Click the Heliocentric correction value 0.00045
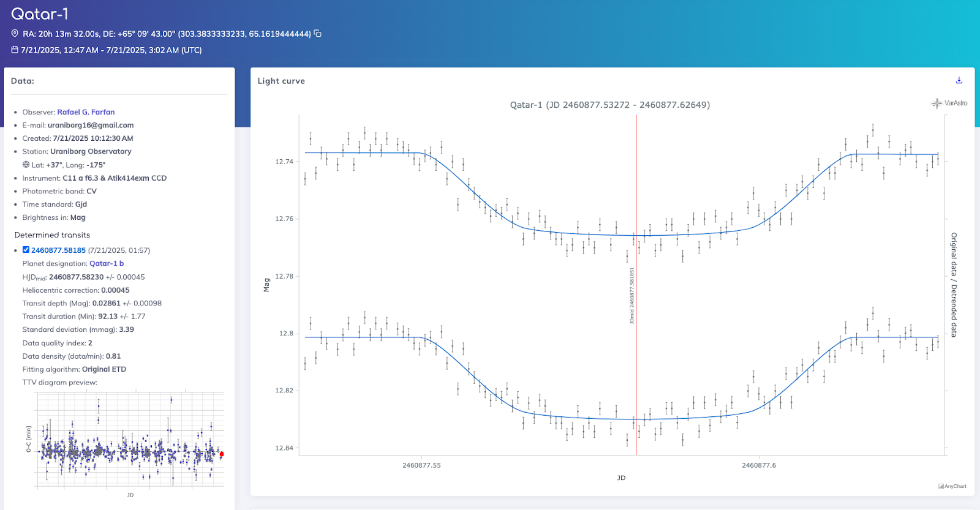980x510 pixels. point(115,290)
